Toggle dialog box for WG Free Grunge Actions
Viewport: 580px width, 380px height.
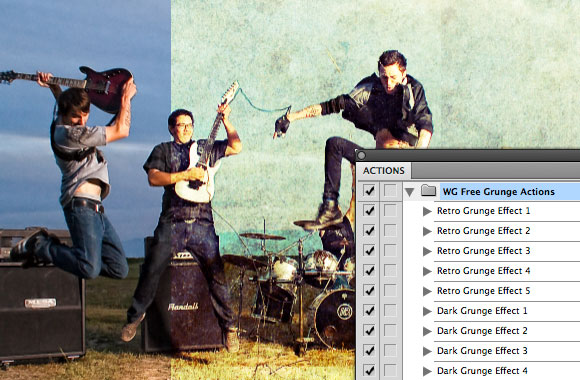pyautogui.click(x=390, y=191)
